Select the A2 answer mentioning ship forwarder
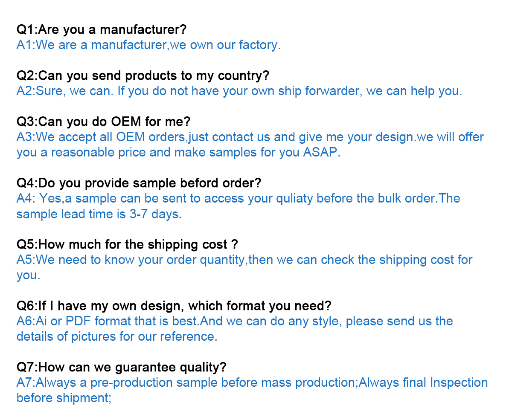The width and height of the screenshot is (512, 420). coord(239,91)
